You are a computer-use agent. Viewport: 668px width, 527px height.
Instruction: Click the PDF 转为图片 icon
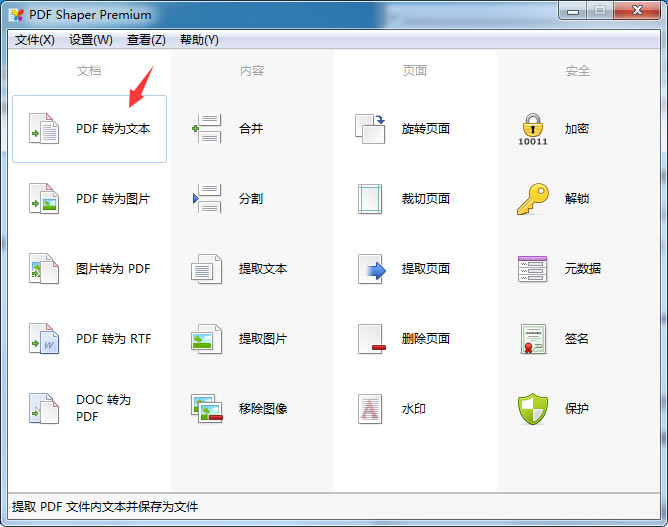(44, 199)
